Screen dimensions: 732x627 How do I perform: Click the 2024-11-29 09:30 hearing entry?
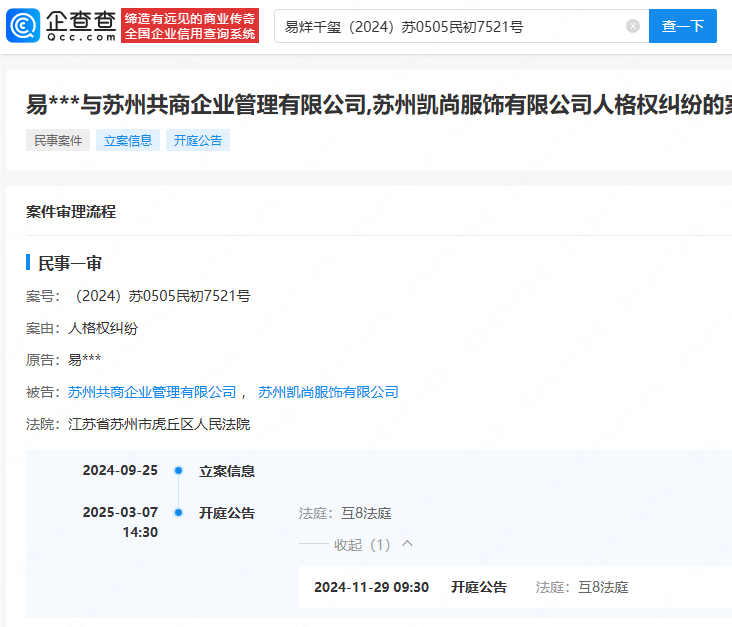point(515,587)
